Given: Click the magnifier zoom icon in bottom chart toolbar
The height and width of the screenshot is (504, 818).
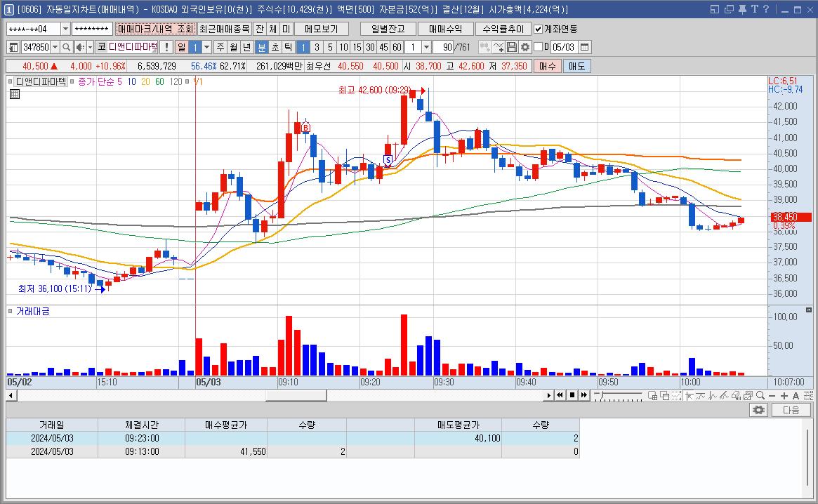Looking at the screenshot, I should coord(760,395).
